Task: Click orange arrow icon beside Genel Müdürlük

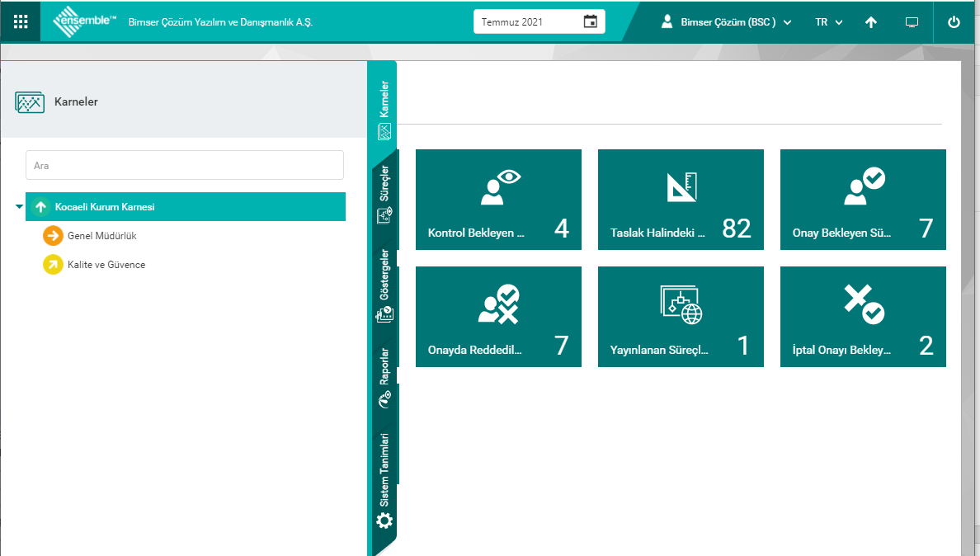Action: coord(53,236)
